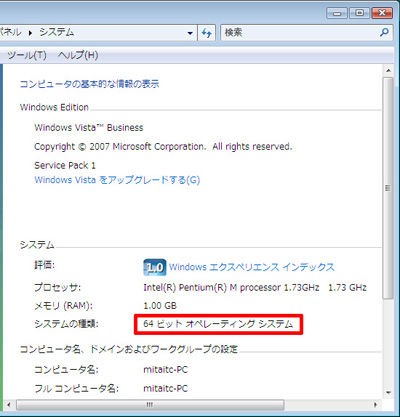Click the プロセッサ: label
The image size is (400, 417).
pos(58,287)
